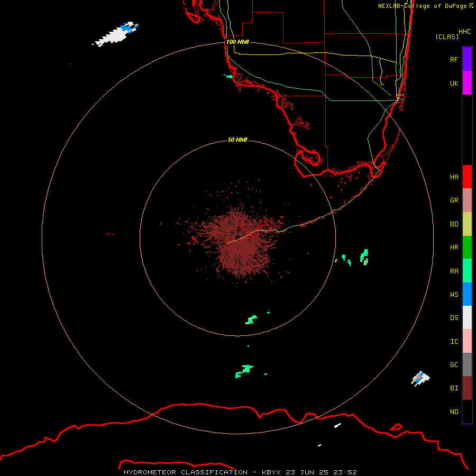Click the BD legend label
This screenshot has width=476, height=476.
click(454, 224)
